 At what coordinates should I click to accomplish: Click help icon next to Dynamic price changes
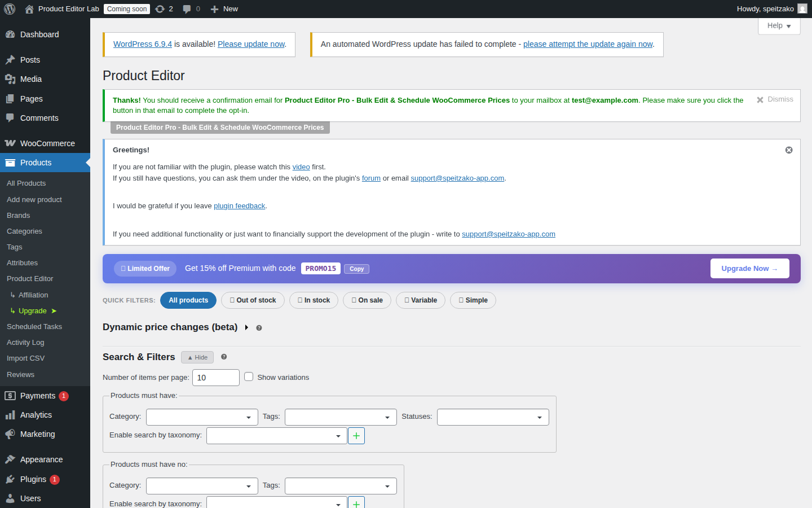point(259,328)
